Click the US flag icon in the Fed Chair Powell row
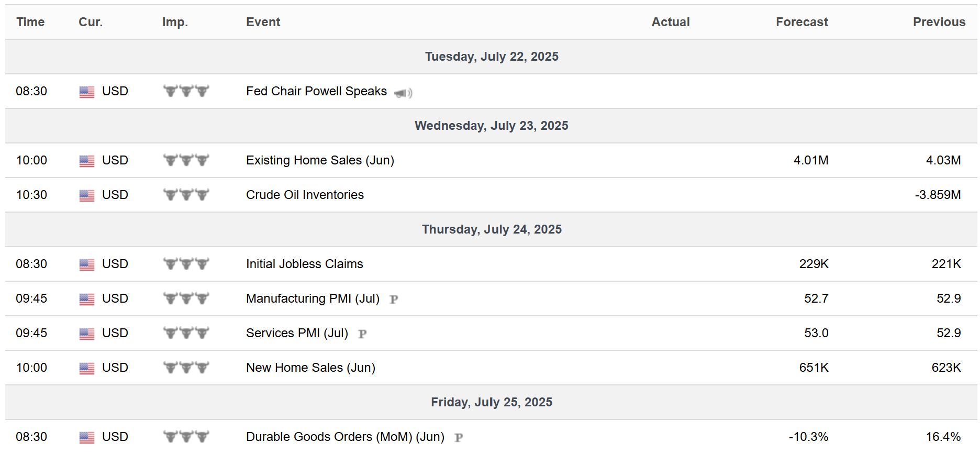 87,92
